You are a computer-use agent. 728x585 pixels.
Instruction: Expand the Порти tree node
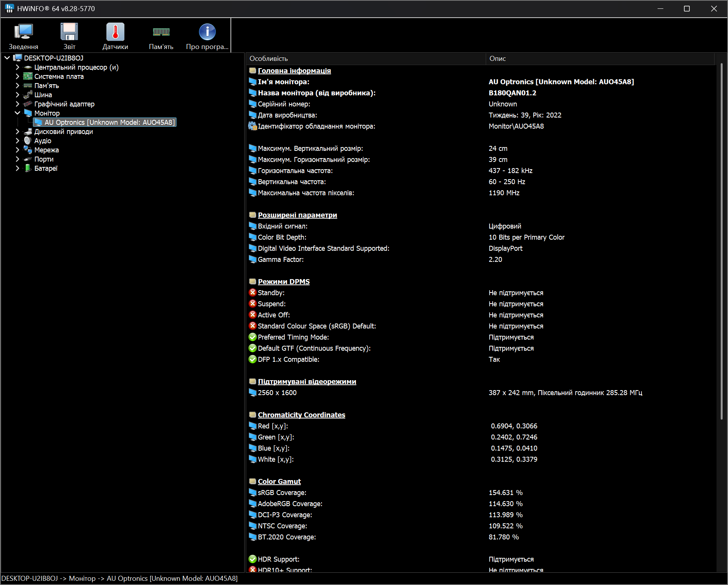[x=17, y=159]
